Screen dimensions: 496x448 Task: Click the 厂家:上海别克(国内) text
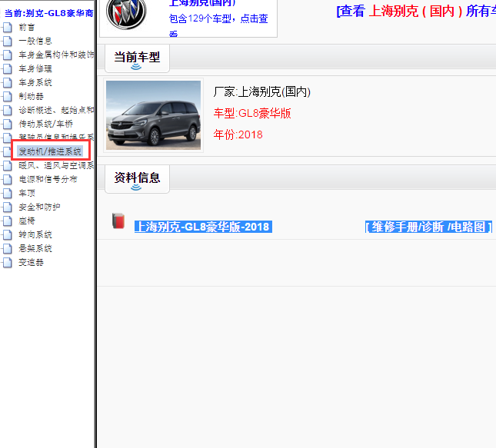pyautogui.click(x=262, y=92)
